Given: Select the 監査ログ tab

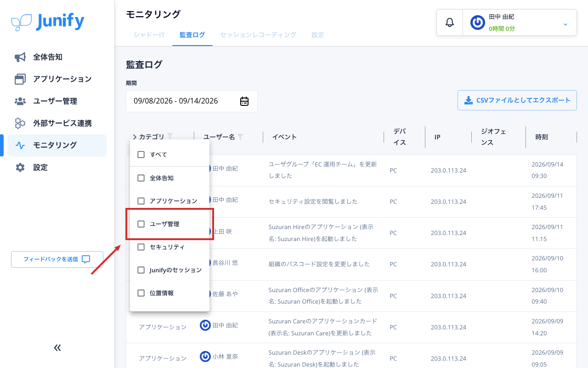Looking at the screenshot, I should (x=192, y=35).
